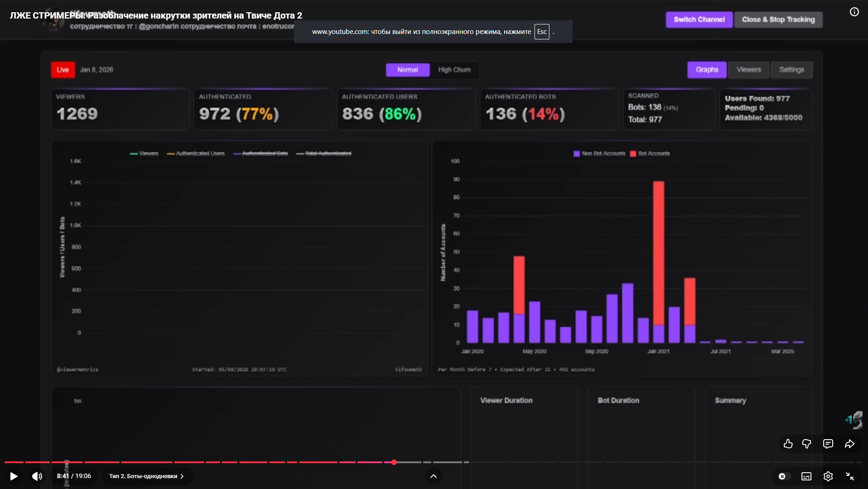Image resolution: width=868 pixels, height=489 pixels.
Task: Click the tallest red bar above Jan 2021
Action: click(x=659, y=253)
